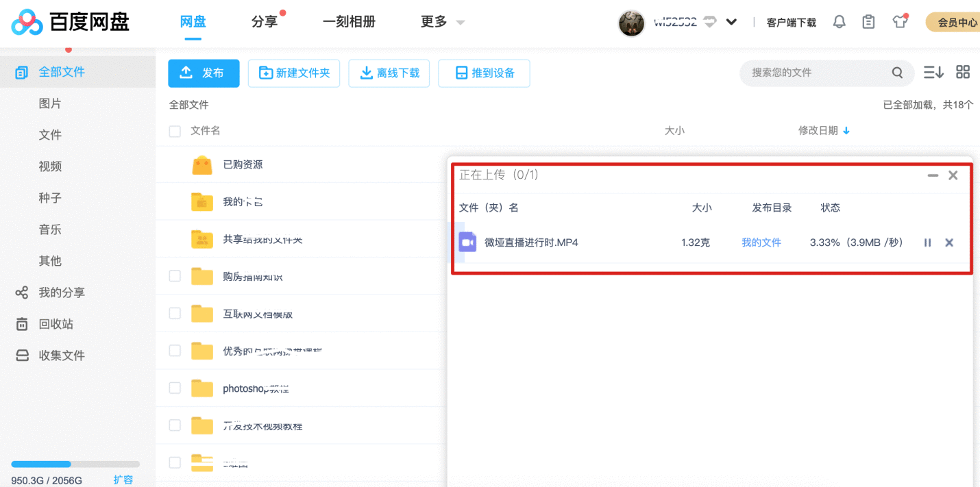Expand the 更多 menu arrow
Viewport: 980px width, 487px height.
tap(461, 23)
